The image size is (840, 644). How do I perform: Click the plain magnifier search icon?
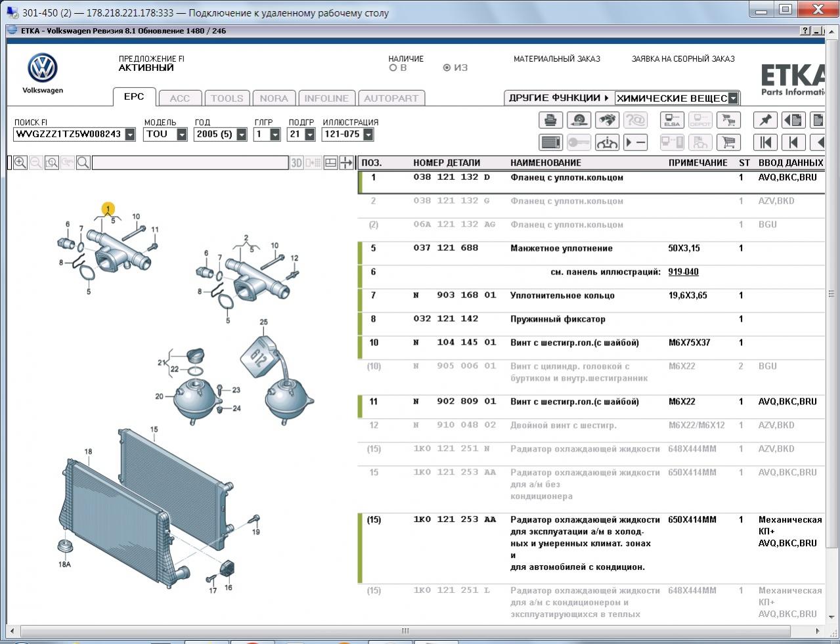point(83,163)
